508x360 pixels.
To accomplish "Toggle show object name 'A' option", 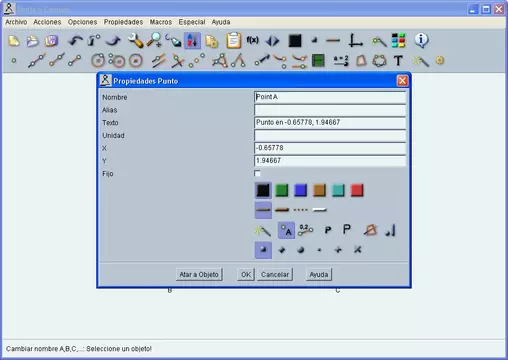I will 286,230.
